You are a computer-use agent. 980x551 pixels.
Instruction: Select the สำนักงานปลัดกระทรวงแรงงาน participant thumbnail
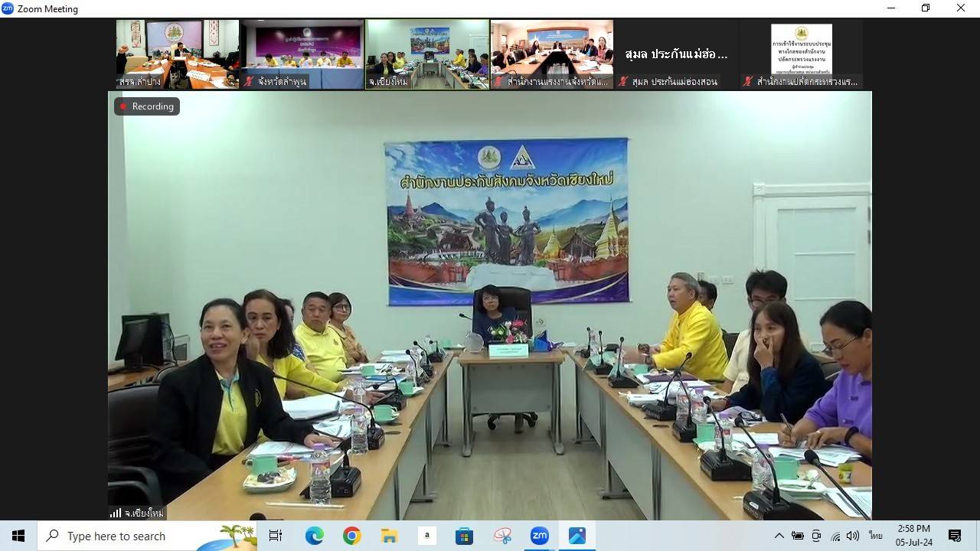801,54
